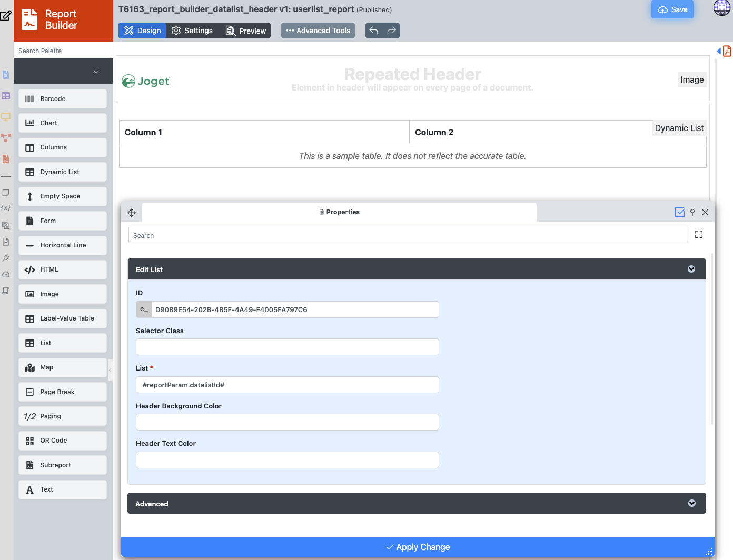
Task: Expand the Advanced section
Action: tap(692, 503)
